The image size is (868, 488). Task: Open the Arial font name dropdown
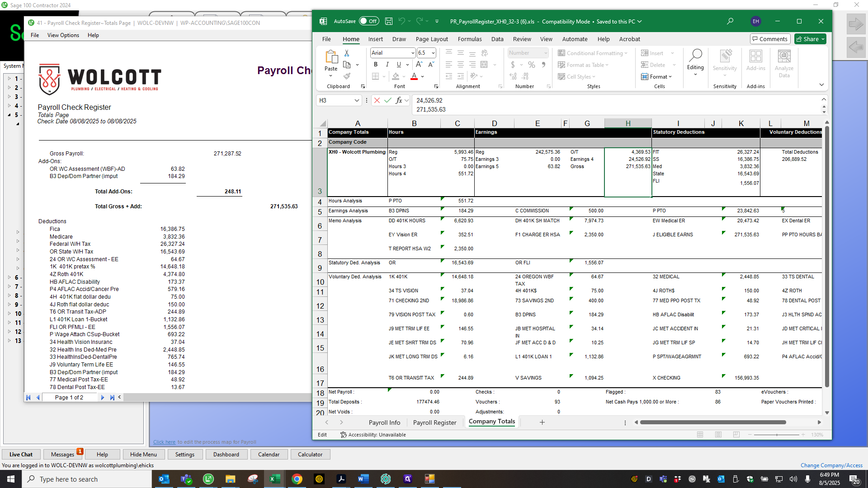(413, 53)
